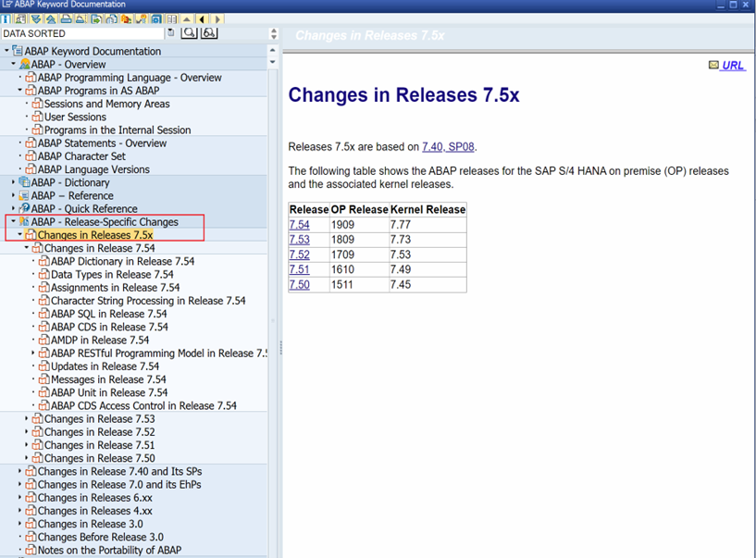Open release 7.51 table link
Image resolution: width=756 pixels, height=558 pixels.
pos(300,269)
